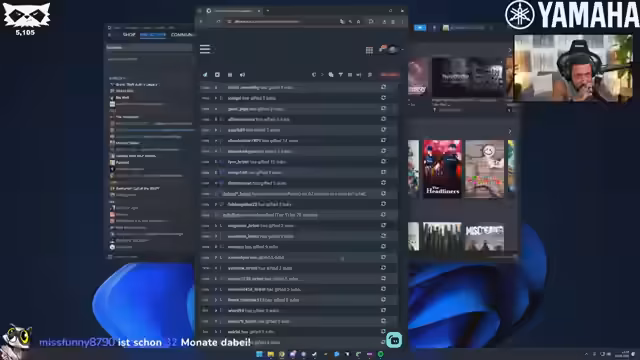Select Grand Theft Auto V Legacy in Steam list
Image resolution: width=640 pixels, height=360 pixels.
134,84
